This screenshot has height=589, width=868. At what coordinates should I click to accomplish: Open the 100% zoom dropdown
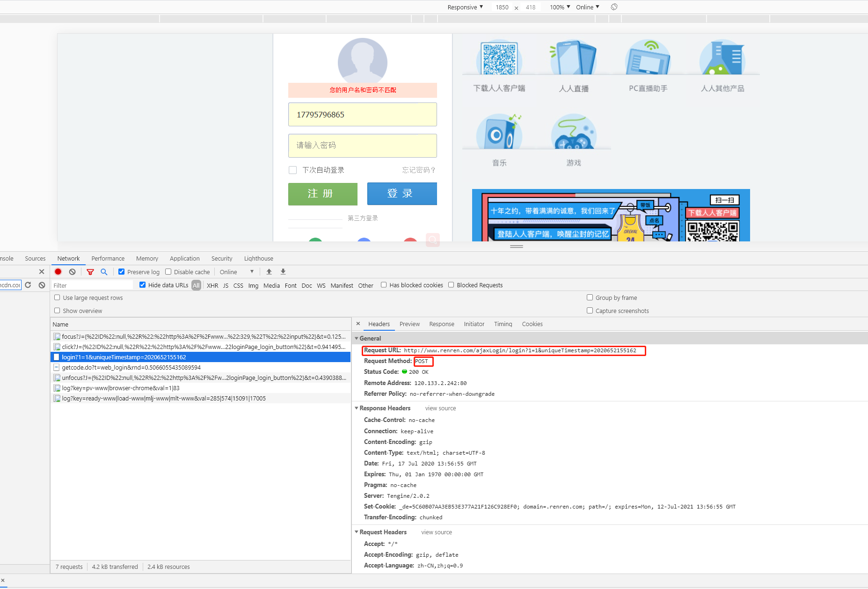(x=560, y=7)
